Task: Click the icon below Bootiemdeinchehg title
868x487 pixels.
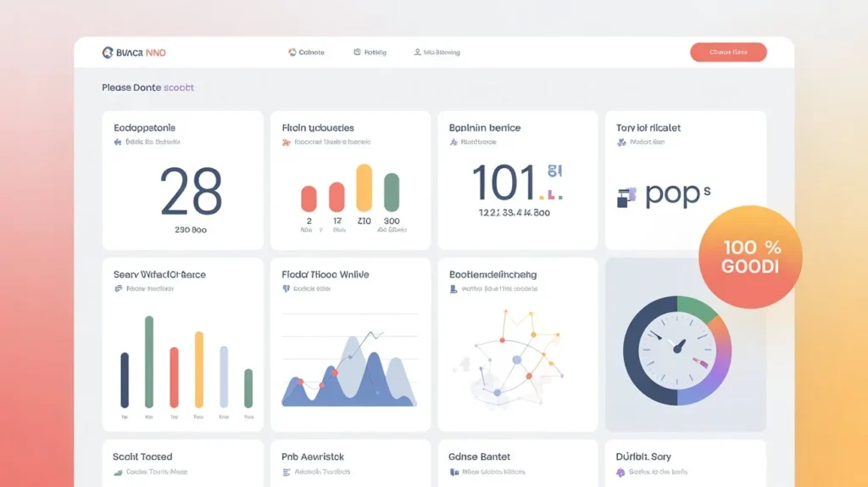Action: tap(453, 289)
